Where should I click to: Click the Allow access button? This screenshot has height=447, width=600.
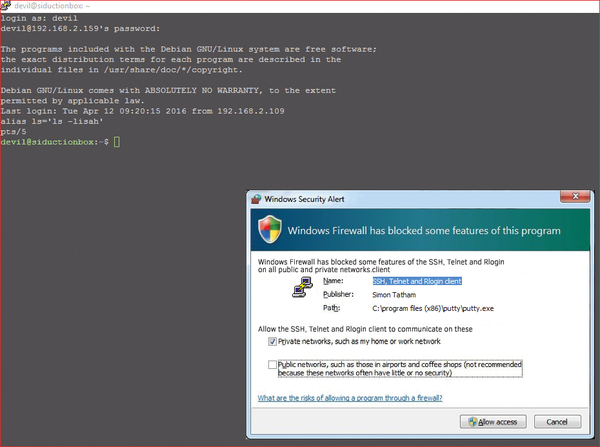[x=493, y=422]
